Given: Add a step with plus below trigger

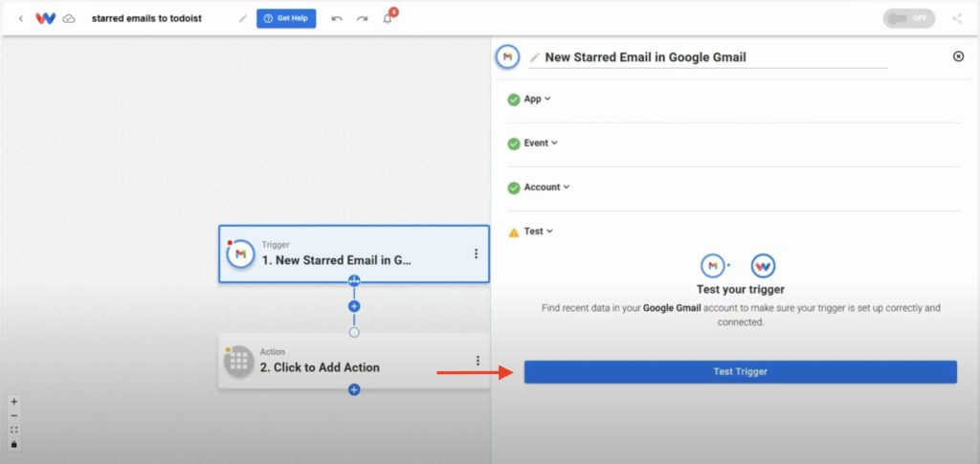Looking at the screenshot, I should 354,306.
